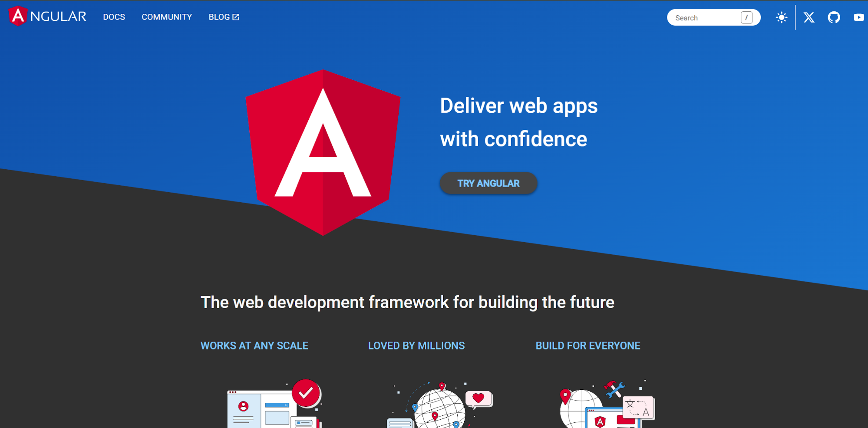The height and width of the screenshot is (428, 868).
Task: Click the globe with translation tools illustration
Action: point(607,404)
